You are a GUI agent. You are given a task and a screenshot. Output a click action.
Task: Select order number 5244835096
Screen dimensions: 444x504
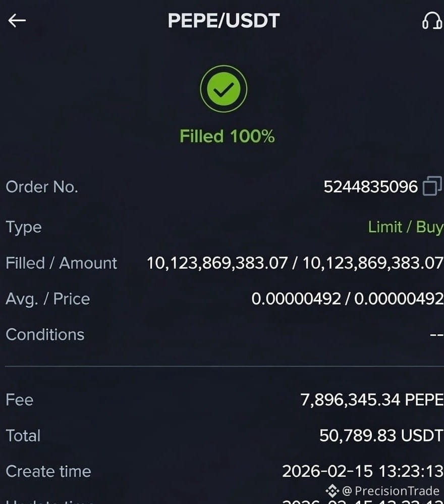(370, 187)
